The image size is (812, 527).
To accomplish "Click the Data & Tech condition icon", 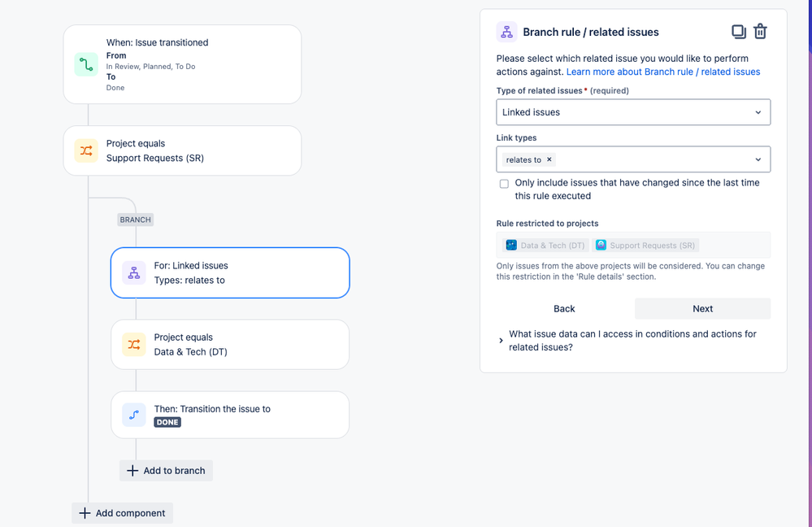I will [x=134, y=344].
